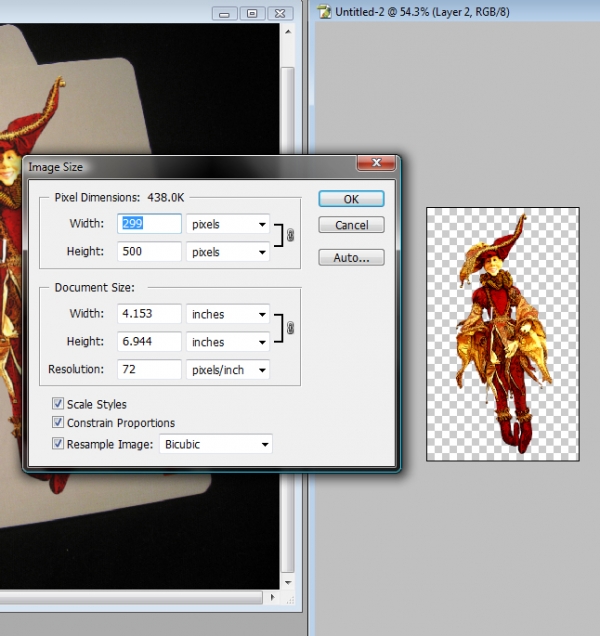600x636 pixels.
Task: Cancel the Image Size dialog
Action: (351, 225)
